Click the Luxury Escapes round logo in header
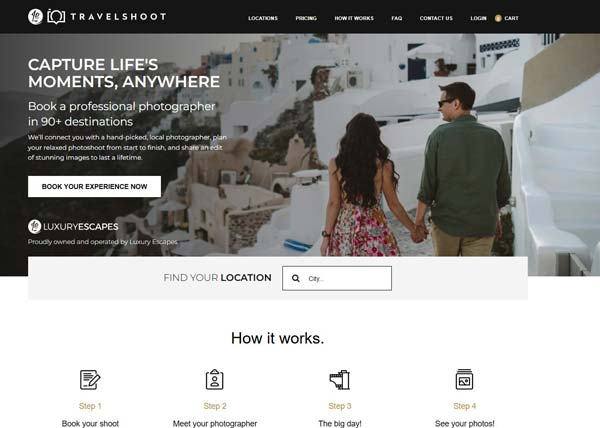Image resolution: width=600 pixels, height=428 pixels. coord(36,16)
